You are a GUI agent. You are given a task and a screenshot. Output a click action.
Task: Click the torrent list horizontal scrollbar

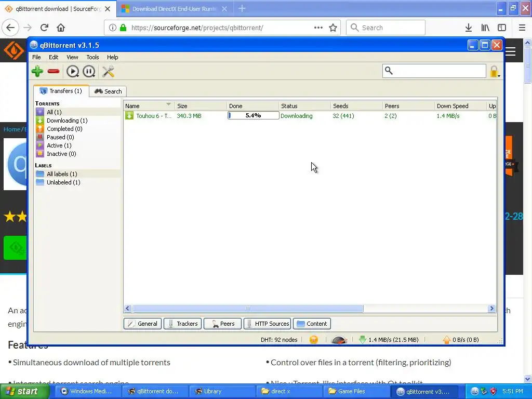pos(248,309)
